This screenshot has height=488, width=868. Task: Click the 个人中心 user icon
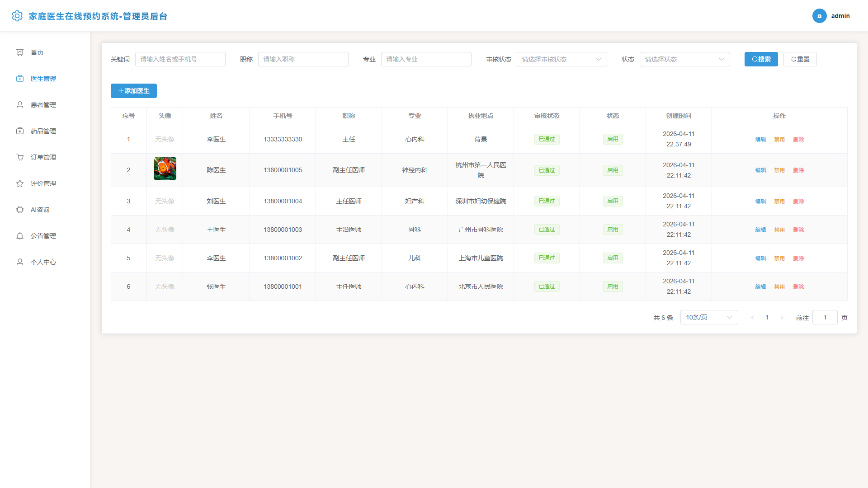(20, 262)
